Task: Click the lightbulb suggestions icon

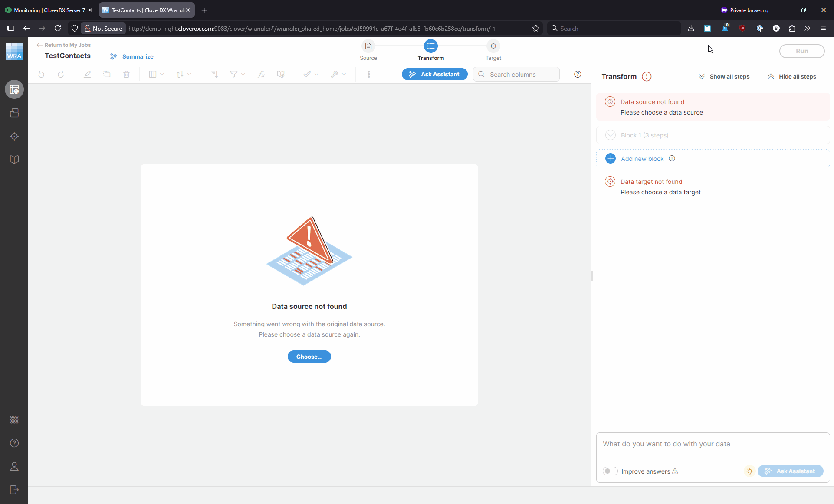Action: click(x=749, y=471)
